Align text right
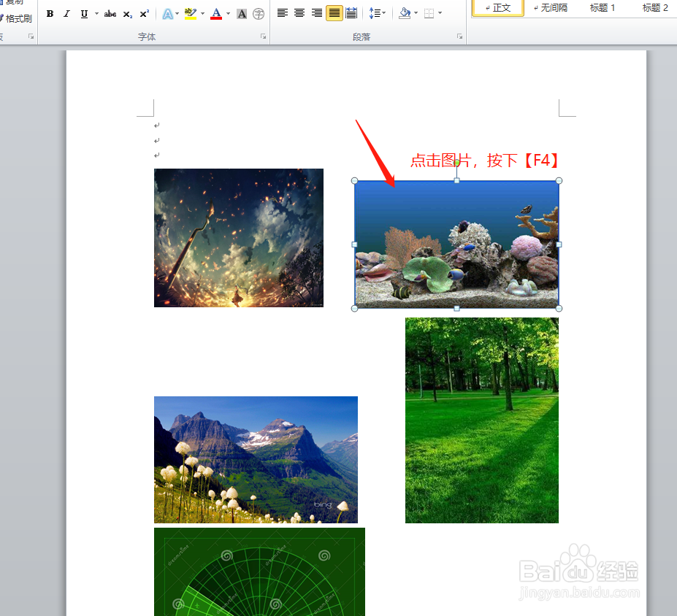The width and height of the screenshot is (677, 616). tap(317, 13)
